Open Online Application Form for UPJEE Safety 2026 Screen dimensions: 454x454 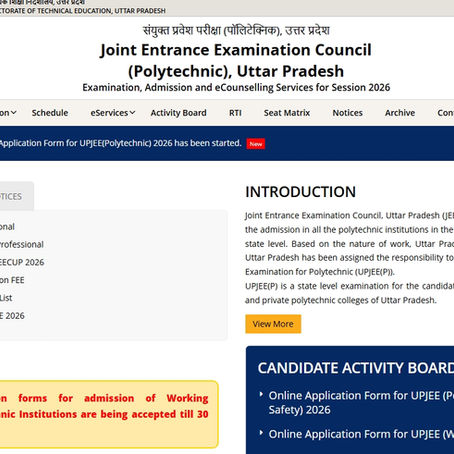click(x=361, y=403)
